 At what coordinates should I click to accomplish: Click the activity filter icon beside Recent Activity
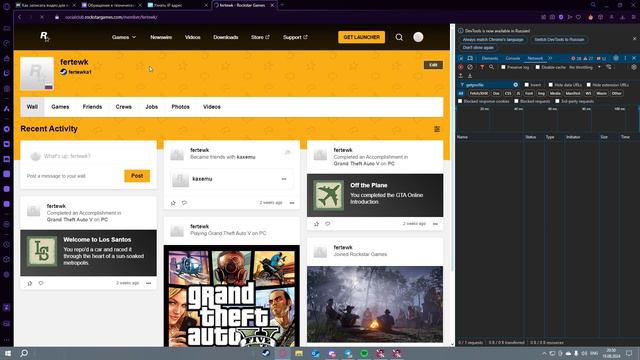(x=437, y=129)
